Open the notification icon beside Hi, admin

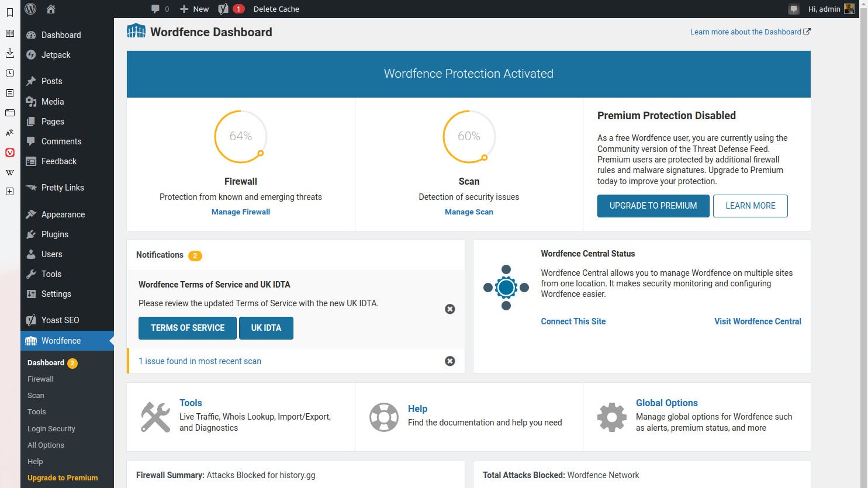click(793, 9)
